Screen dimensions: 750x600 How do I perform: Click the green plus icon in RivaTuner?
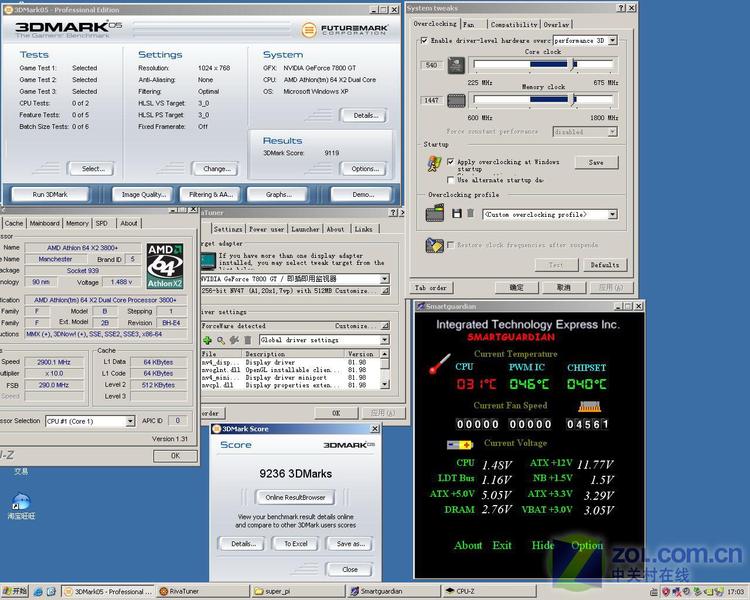pos(207,340)
